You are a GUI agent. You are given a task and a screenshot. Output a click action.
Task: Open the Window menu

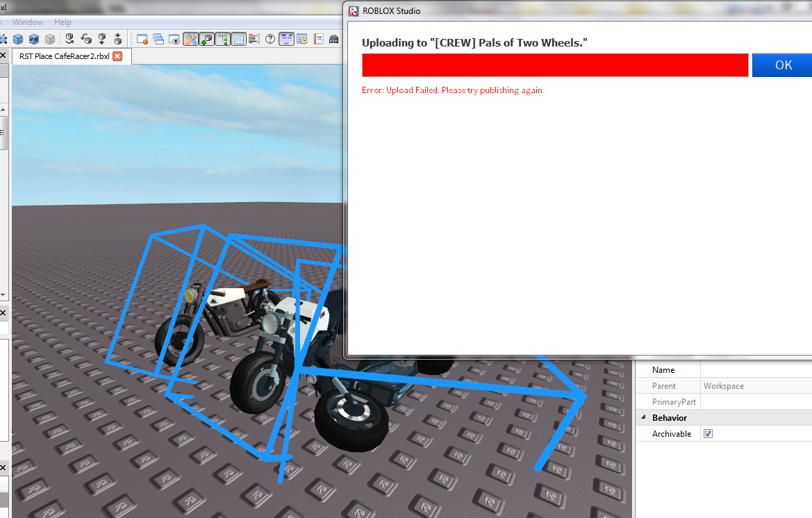[x=28, y=22]
